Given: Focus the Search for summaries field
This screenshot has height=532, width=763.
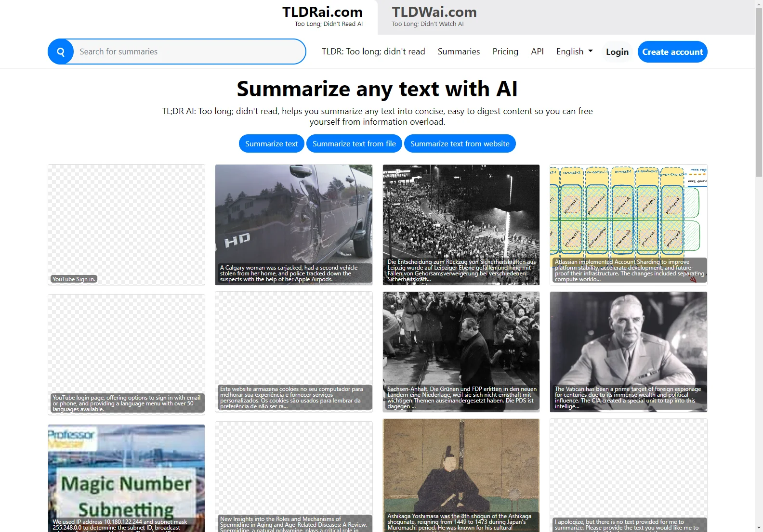Looking at the screenshot, I should pos(189,52).
